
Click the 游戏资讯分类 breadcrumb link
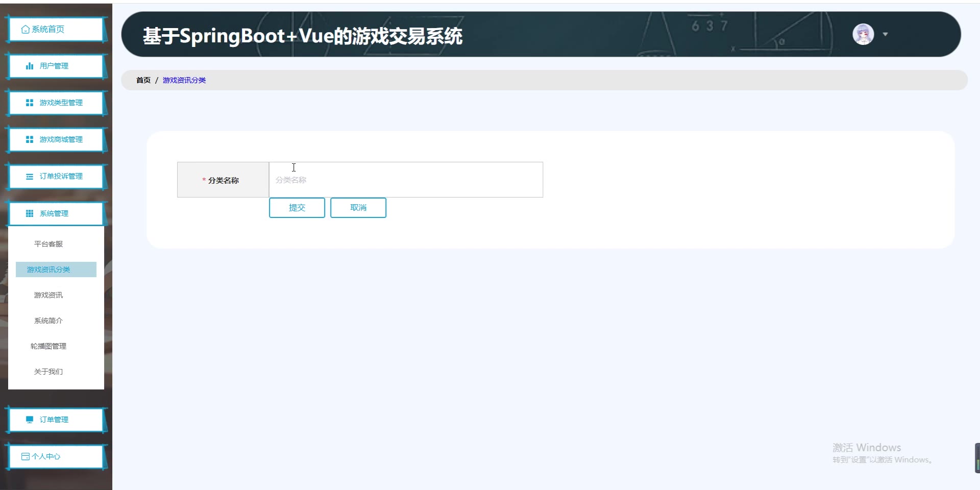point(184,80)
